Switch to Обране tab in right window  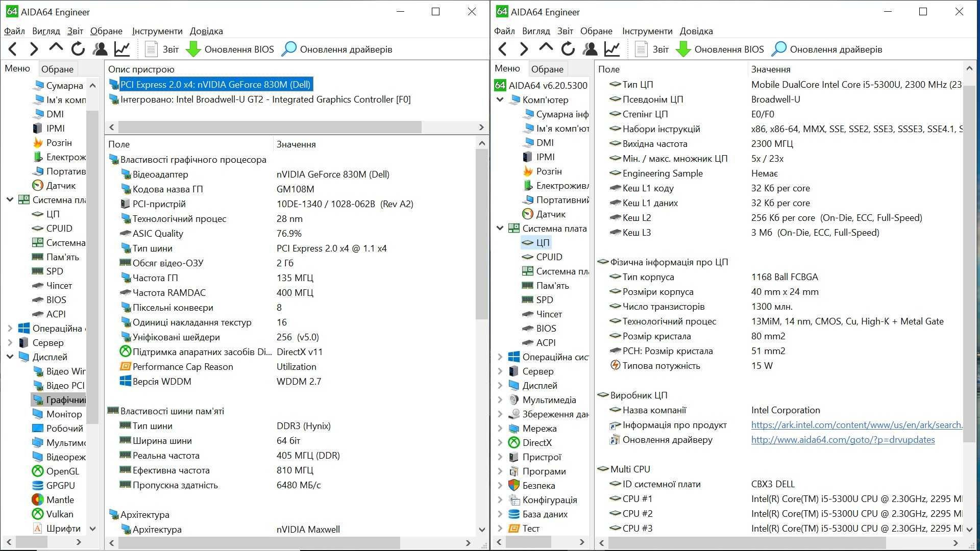(547, 69)
